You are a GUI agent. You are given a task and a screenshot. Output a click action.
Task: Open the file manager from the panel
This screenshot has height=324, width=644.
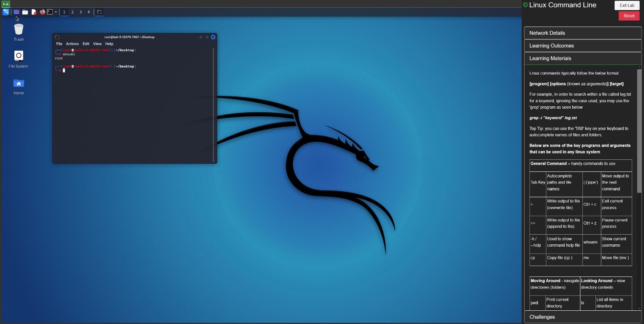[25, 12]
